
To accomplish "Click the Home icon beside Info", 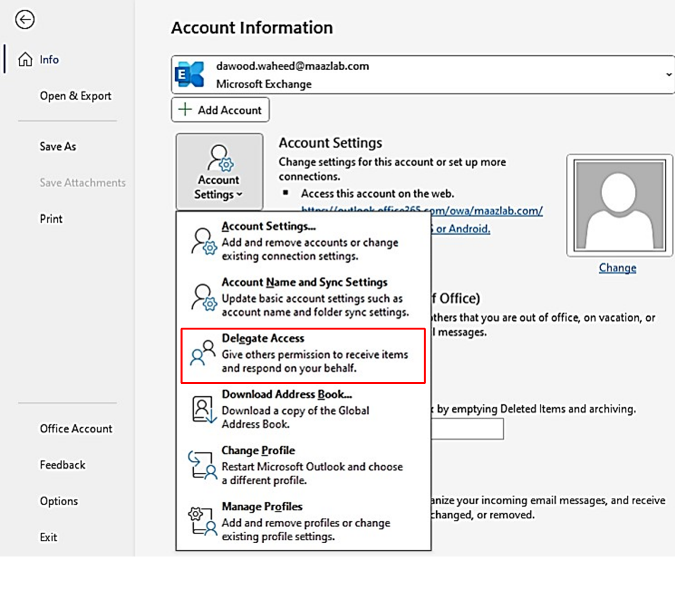I will point(25,59).
